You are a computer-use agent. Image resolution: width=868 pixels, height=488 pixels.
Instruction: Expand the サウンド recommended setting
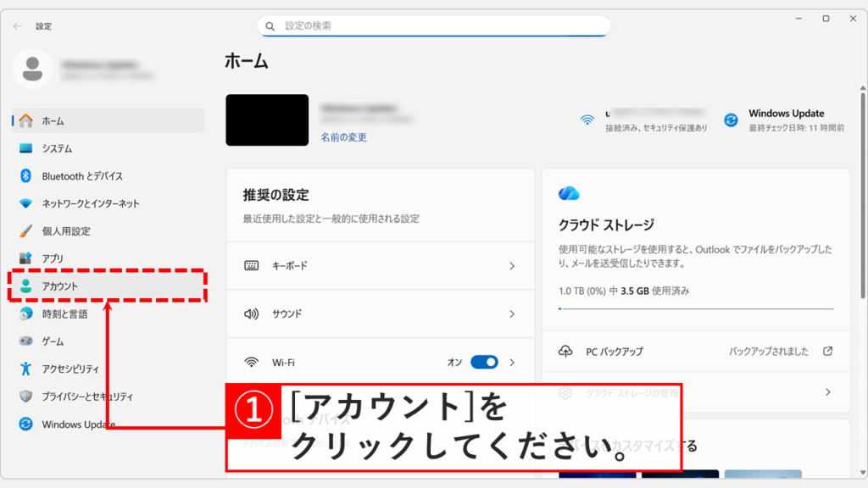pyautogui.click(x=511, y=313)
